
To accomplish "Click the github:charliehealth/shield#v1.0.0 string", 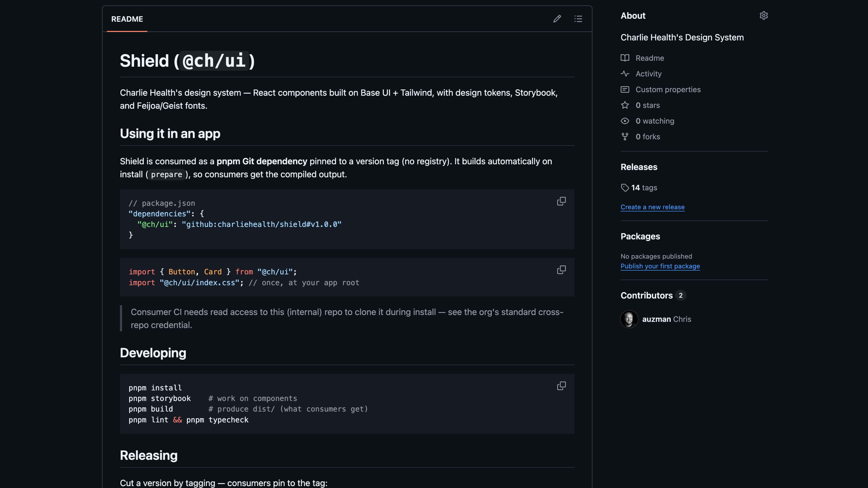I will pos(261,224).
